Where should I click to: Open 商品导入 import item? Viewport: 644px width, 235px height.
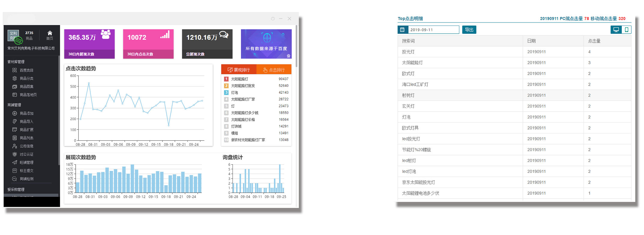[26, 122]
